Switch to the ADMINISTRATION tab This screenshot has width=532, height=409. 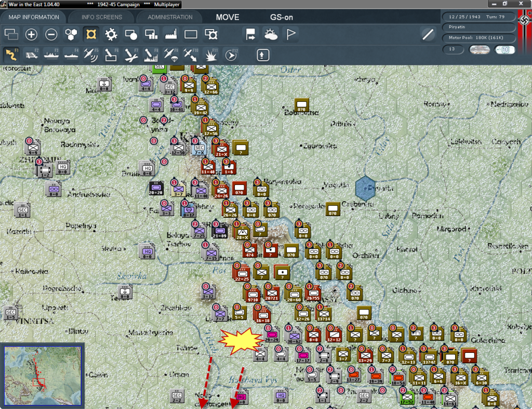[170, 17]
